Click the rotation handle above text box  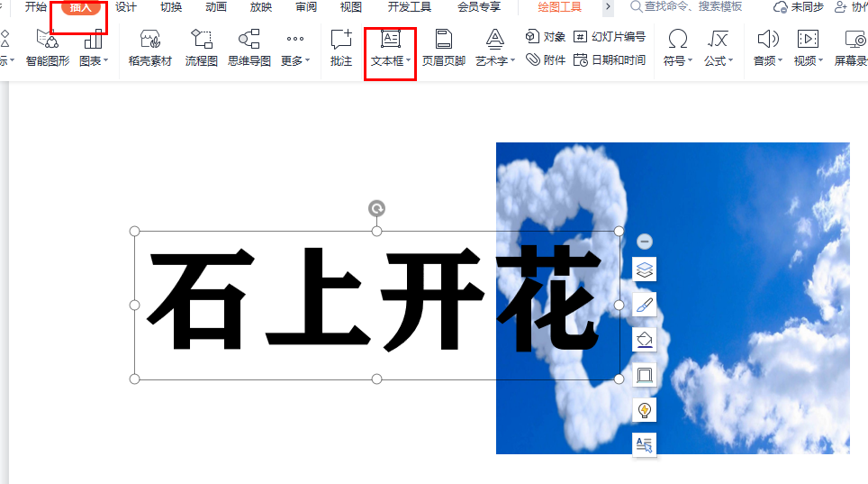pyautogui.click(x=376, y=209)
